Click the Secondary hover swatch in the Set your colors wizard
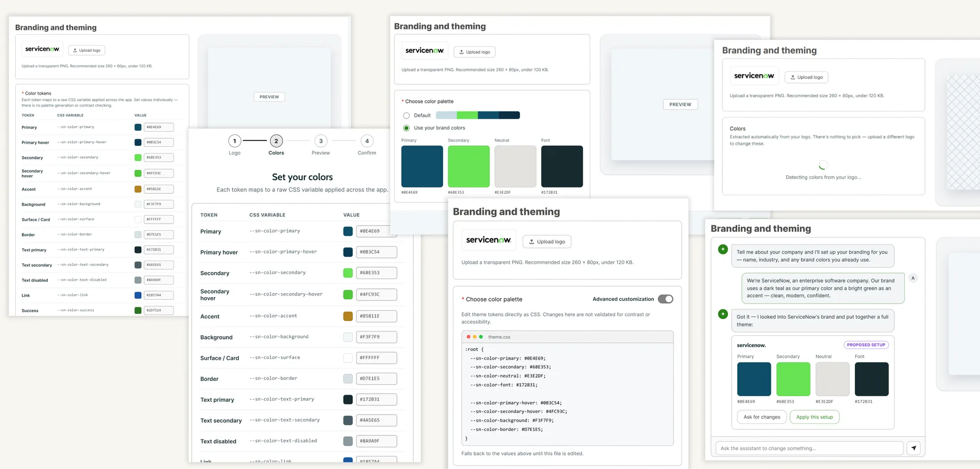 point(348,294)
